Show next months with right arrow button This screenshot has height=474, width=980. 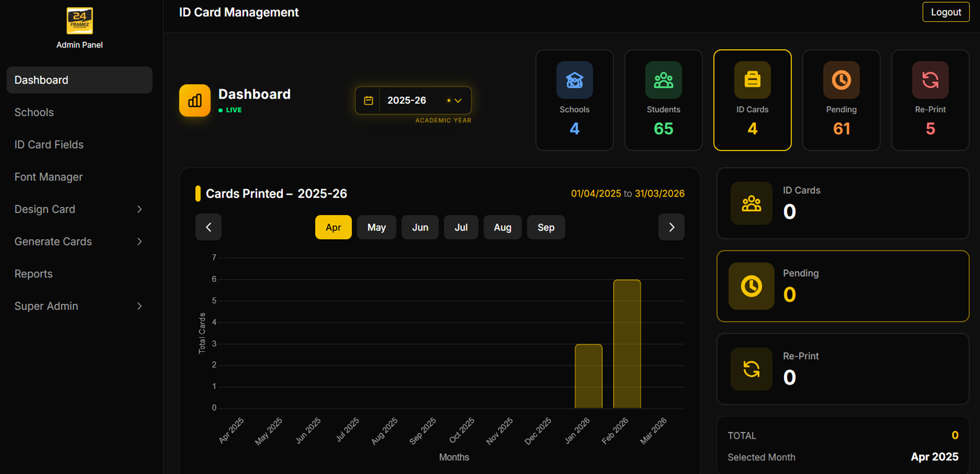pos(671,227)
